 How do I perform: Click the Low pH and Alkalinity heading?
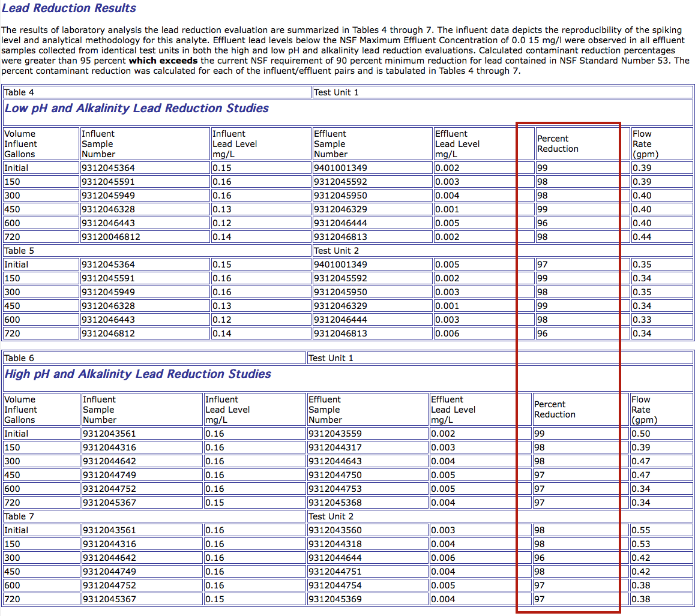click(x=137, y=109)
